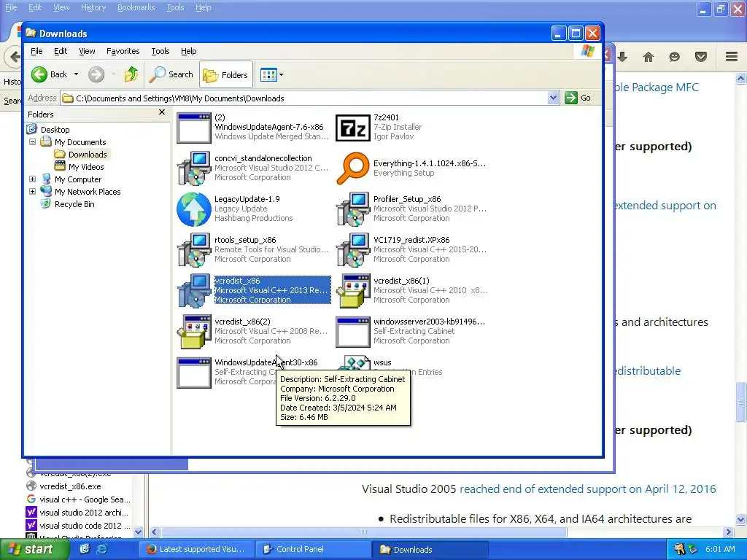Toggle the Folders pane button
This screenshot has width=747, height=560.
click(226, 75)
